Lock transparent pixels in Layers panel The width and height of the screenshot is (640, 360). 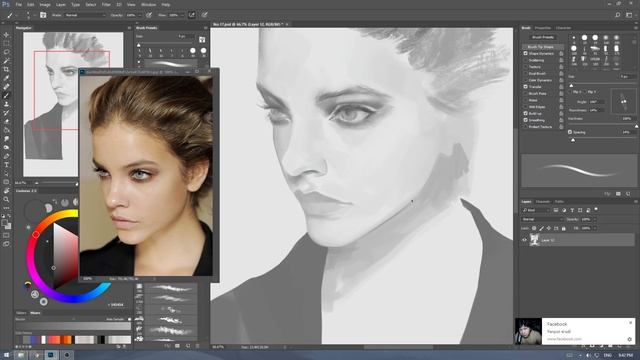click(x=534, y=228)
